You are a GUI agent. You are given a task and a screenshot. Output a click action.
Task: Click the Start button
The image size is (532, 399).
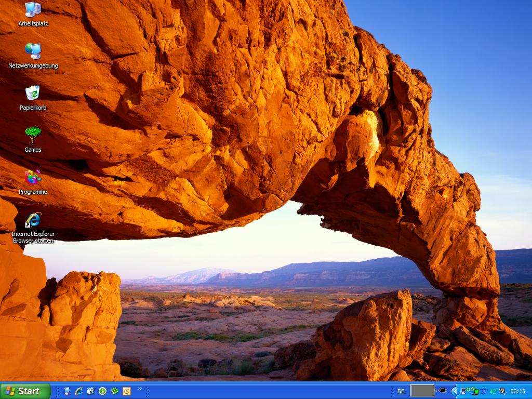25,391
